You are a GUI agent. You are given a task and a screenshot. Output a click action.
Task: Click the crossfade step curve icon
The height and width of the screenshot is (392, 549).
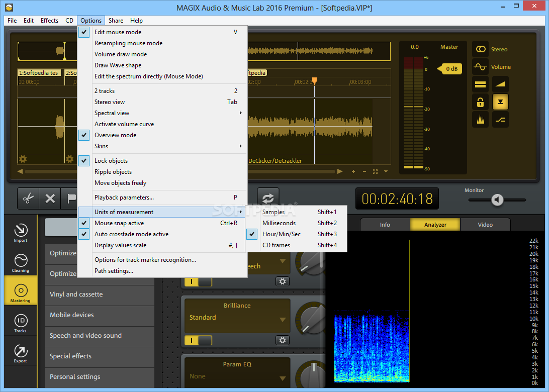tap(500, 120)
